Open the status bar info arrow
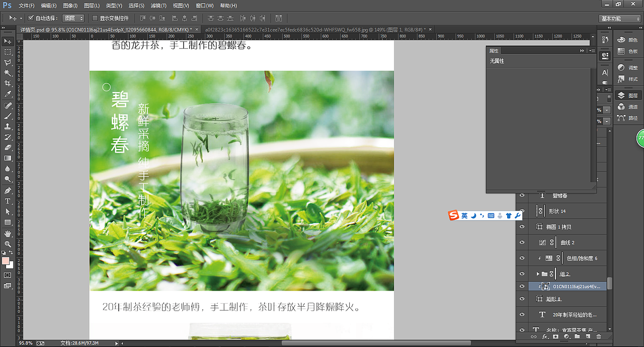 [x=117, y=343]
